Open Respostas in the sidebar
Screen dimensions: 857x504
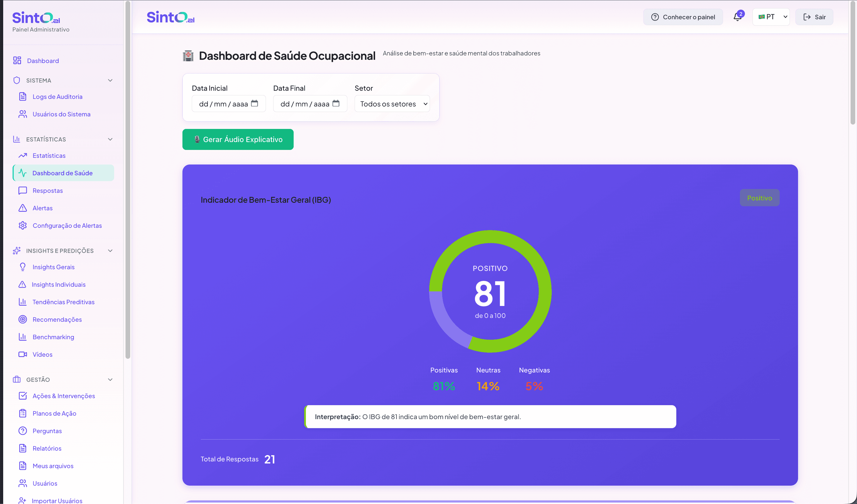point(48,190)
